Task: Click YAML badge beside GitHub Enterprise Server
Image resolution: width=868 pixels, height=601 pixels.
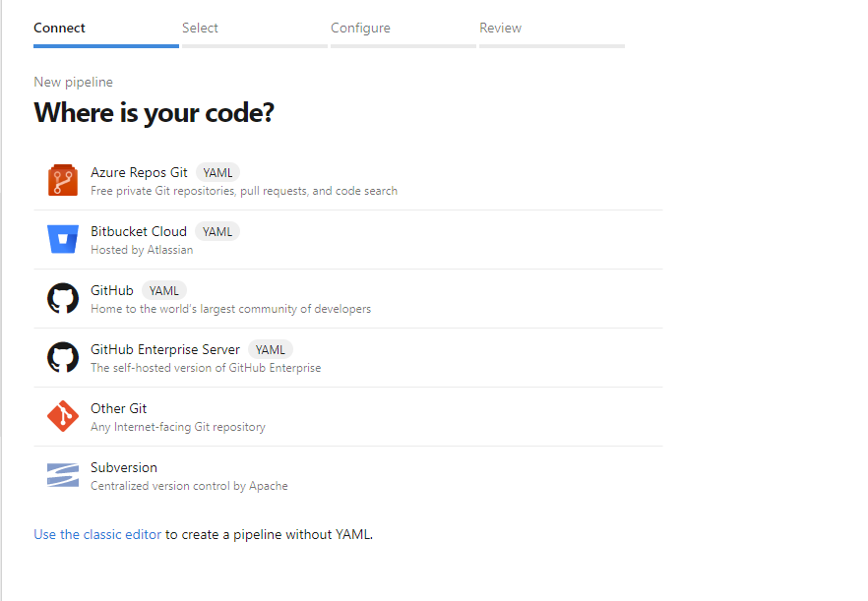Action: pos(270,350)
